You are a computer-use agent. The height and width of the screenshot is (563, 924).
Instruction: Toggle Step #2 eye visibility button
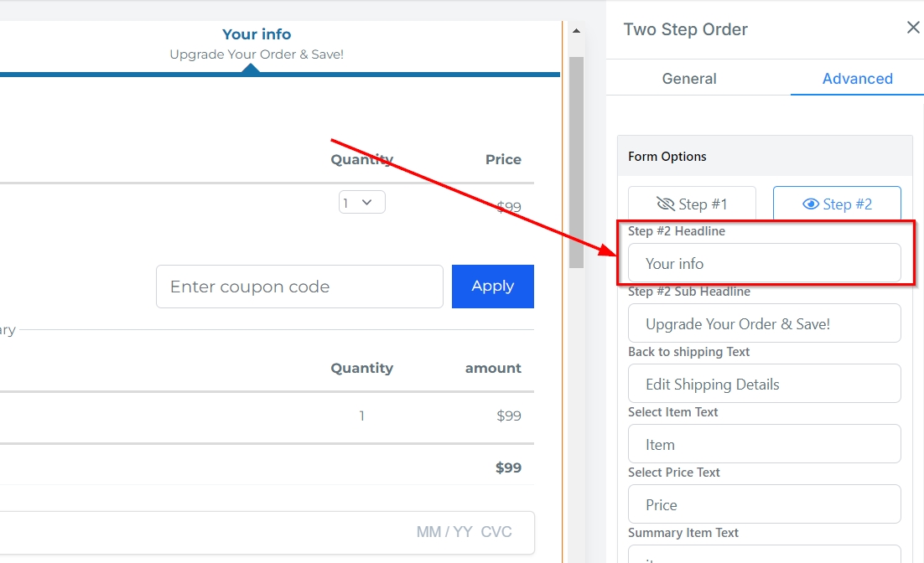click(x=837, y=204)
